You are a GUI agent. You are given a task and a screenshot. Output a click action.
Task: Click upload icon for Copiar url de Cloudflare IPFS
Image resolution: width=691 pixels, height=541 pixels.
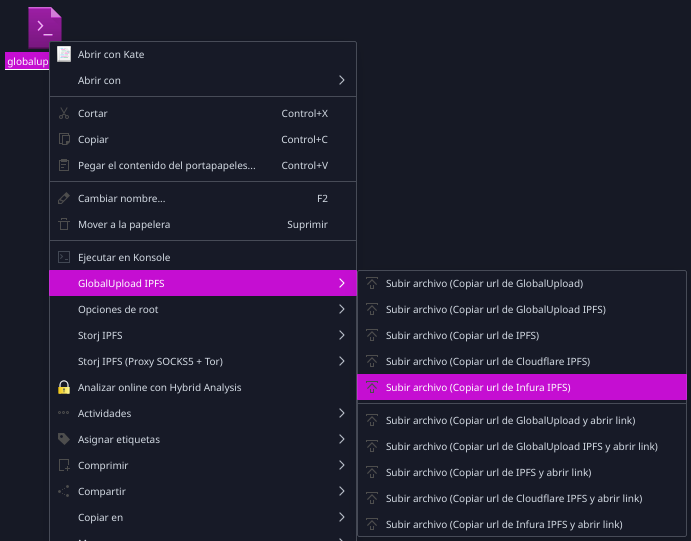(372, 361)
